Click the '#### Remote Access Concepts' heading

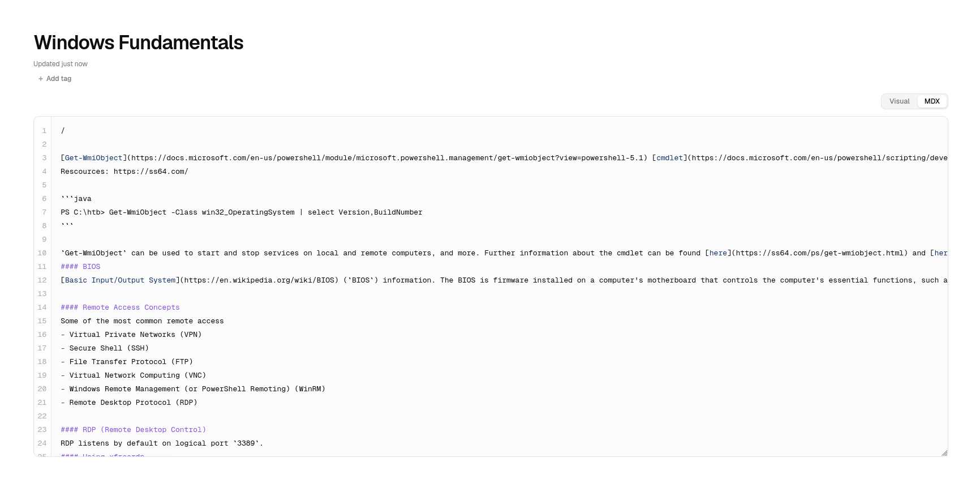pyautogui.click(x=120, y=307)
